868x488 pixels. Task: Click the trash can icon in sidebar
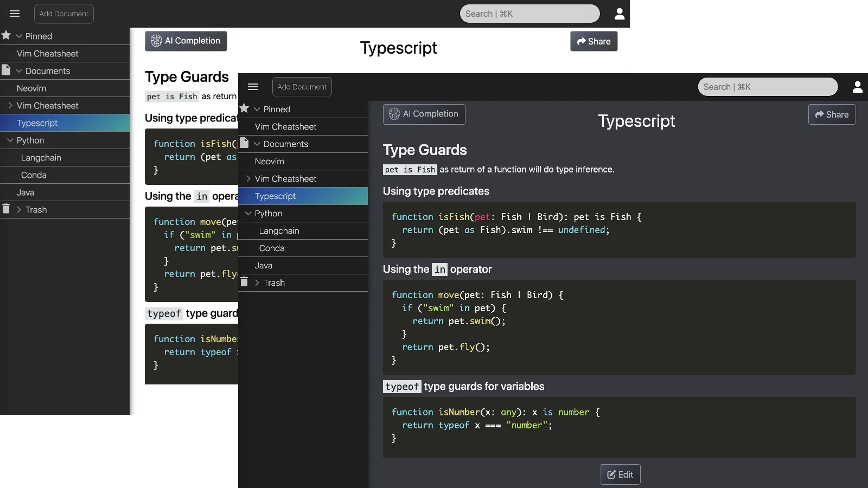(x=245, y=282)
